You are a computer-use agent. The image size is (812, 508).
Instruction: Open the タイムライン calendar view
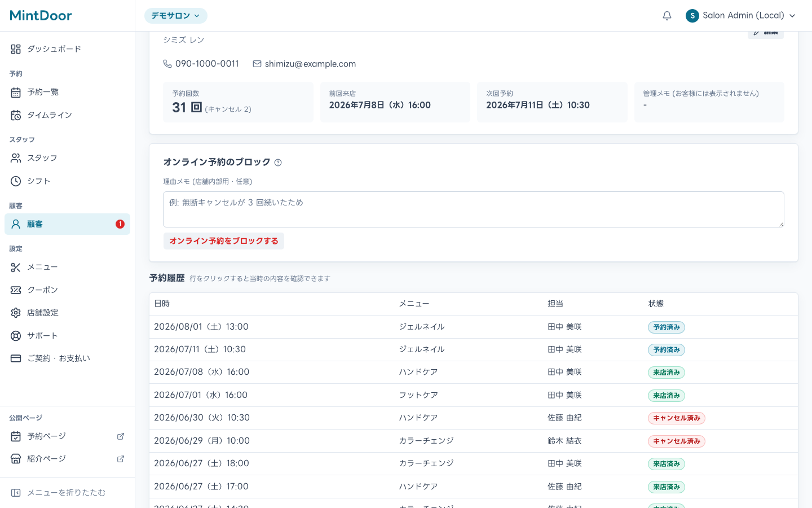pos(67,115)
